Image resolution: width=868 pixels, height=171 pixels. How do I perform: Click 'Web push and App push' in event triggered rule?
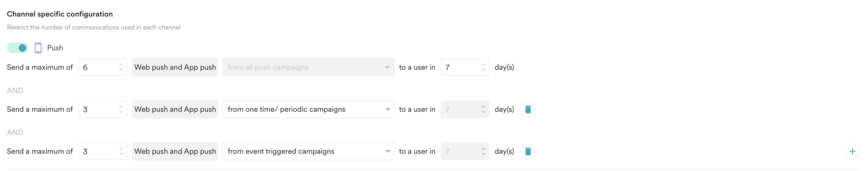[175, 151]
